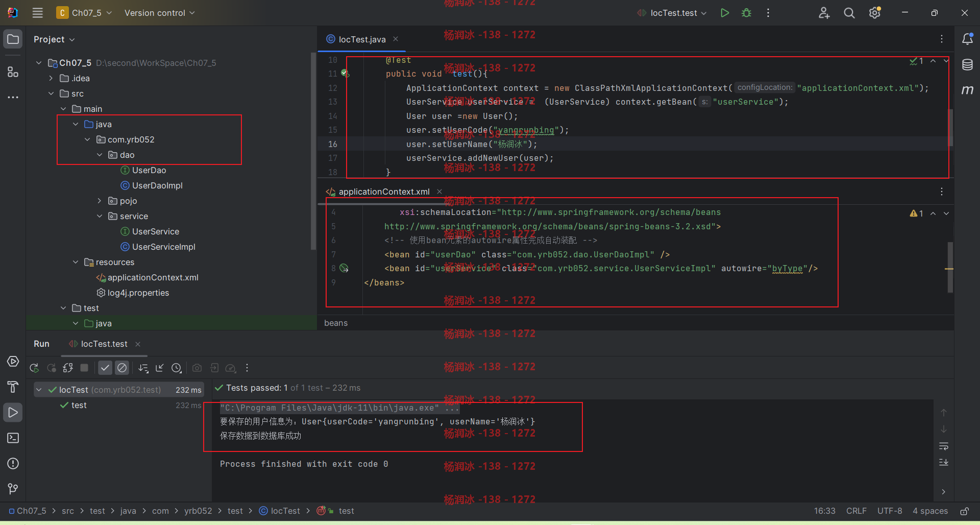Screen dimensions: 980x525
Task: Open IDE settings gear
Action: point(875,13)
